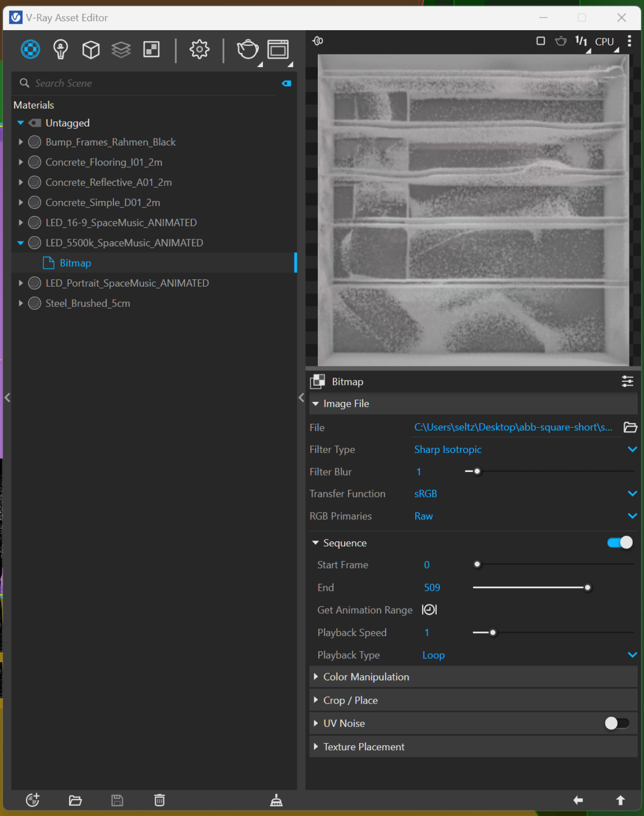Click the add new asset icon at bottom
644x816 pixels.
[x=33, y=800]
